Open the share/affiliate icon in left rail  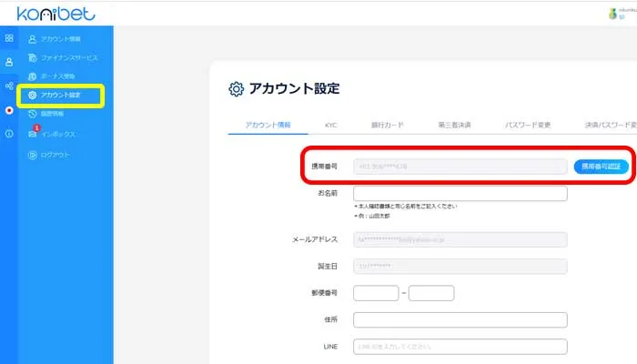tap(9, 86)
